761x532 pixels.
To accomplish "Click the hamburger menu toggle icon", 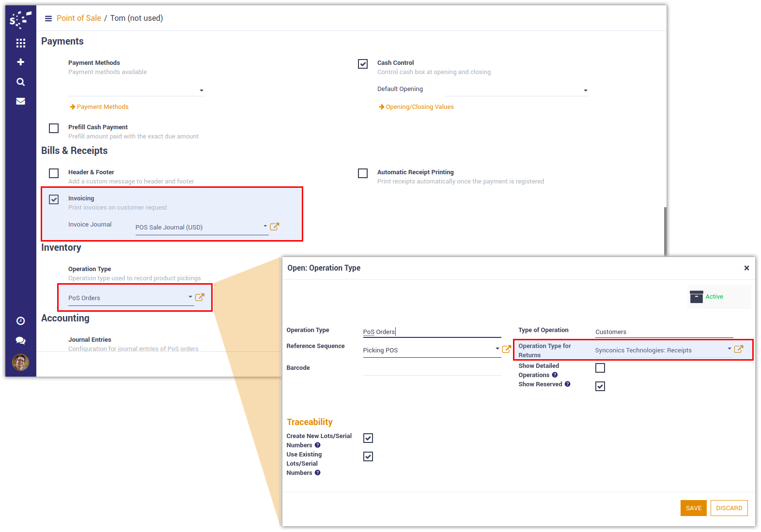I will (x=48, y=18).
